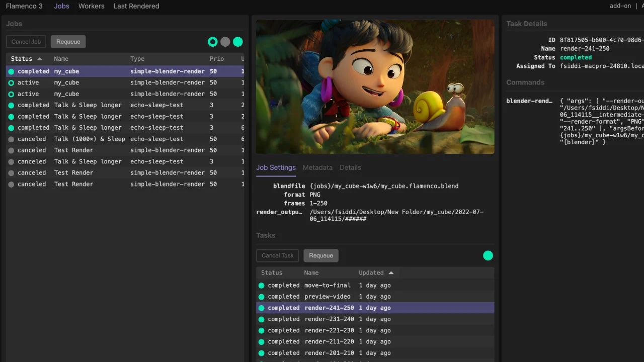This screenshot has height=362, width=644.
Task: Click the sort arrow on Tasks Updated column
Action: click(391, 273)
